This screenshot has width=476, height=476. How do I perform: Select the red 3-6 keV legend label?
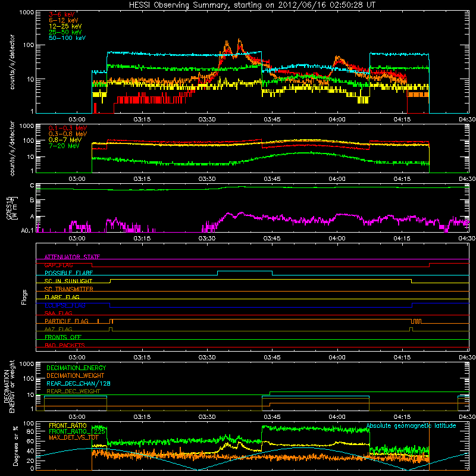(x=61, y=14)
